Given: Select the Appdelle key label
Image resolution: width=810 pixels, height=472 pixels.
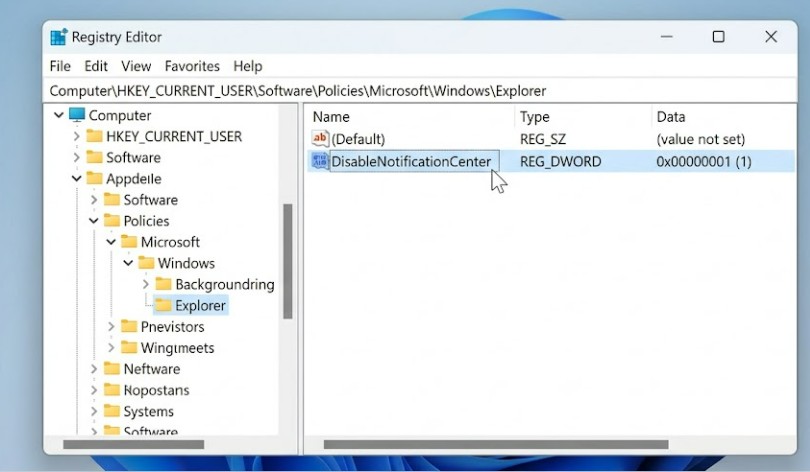Looking at the screenshot, I should [134, 179].
